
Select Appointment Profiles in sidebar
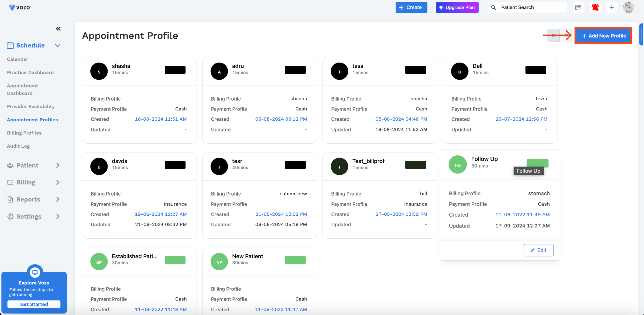(32, 119)
